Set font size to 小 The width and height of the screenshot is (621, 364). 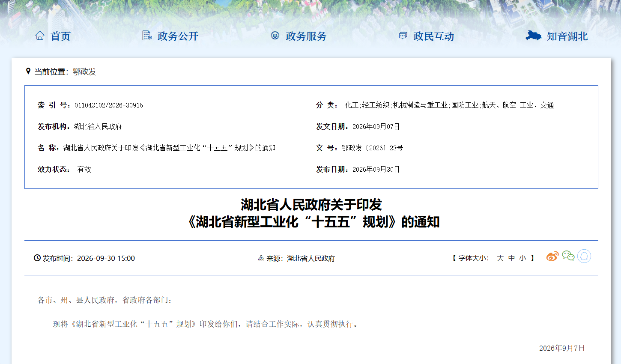522,258
